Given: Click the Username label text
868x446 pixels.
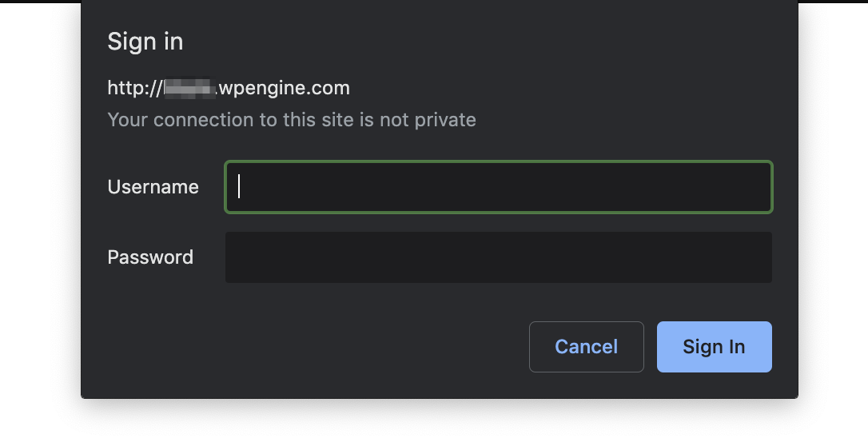Looking at the screenshot, I should (x=153, y=187).
